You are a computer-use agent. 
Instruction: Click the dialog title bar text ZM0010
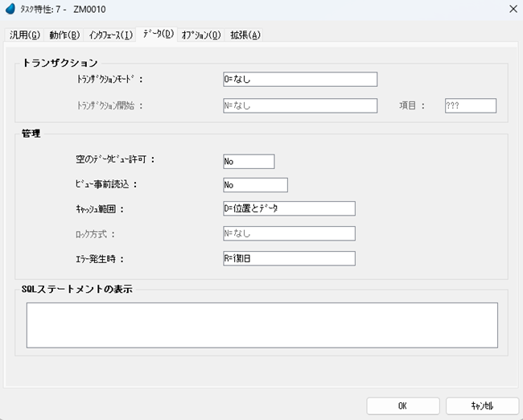pyautogui.click(x=89, y=10)
